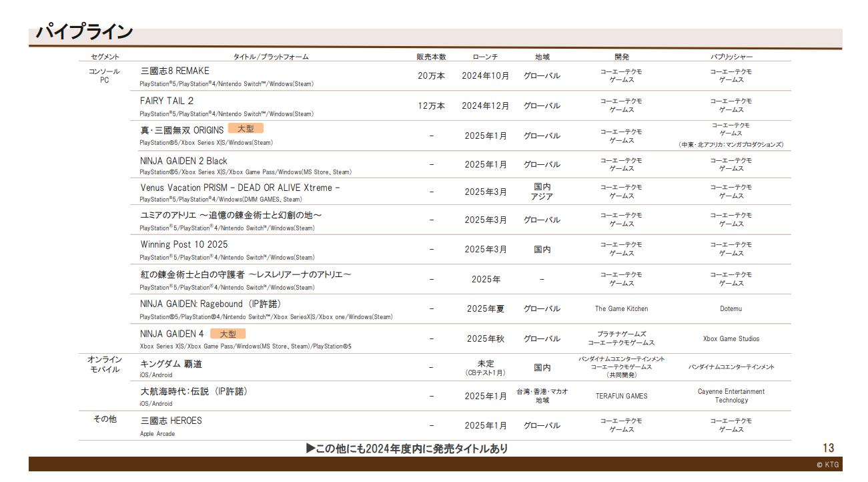Click the セグメント column header

105,57
